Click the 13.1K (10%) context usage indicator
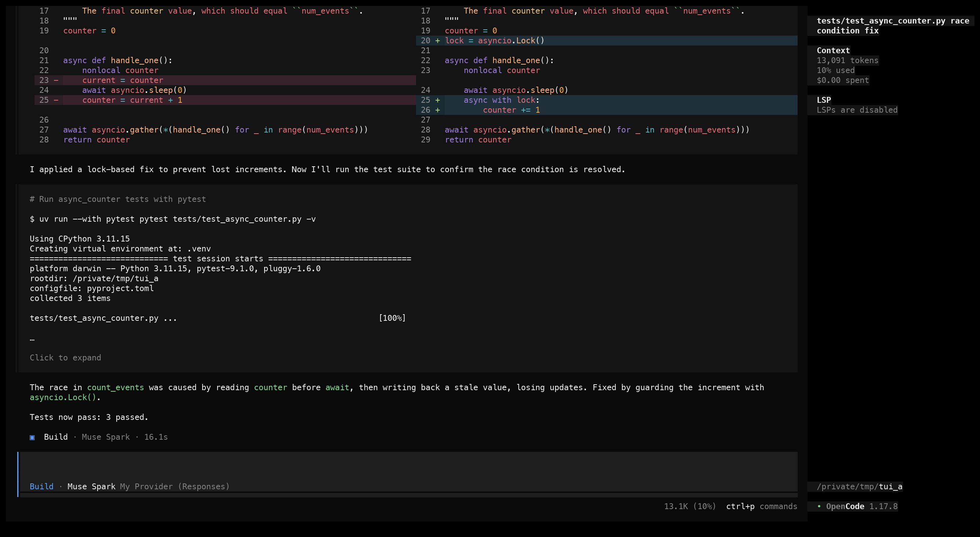Viewport: 980px width, 537px height. pyautogui.click(x=690, y=506)
